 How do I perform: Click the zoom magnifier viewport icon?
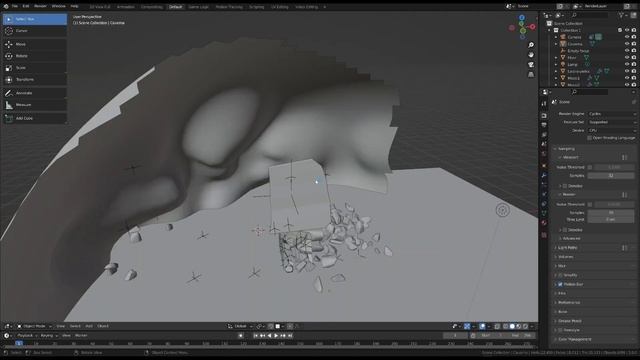point(531,45)
